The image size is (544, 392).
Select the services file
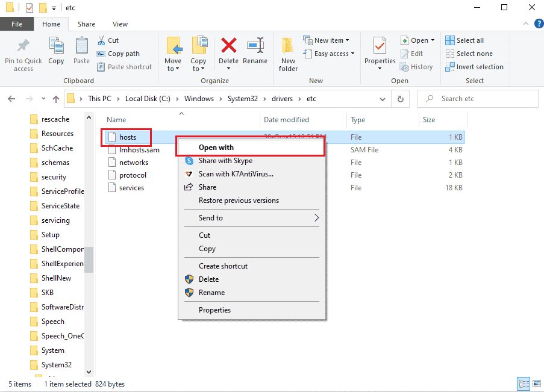coord(131,188)
